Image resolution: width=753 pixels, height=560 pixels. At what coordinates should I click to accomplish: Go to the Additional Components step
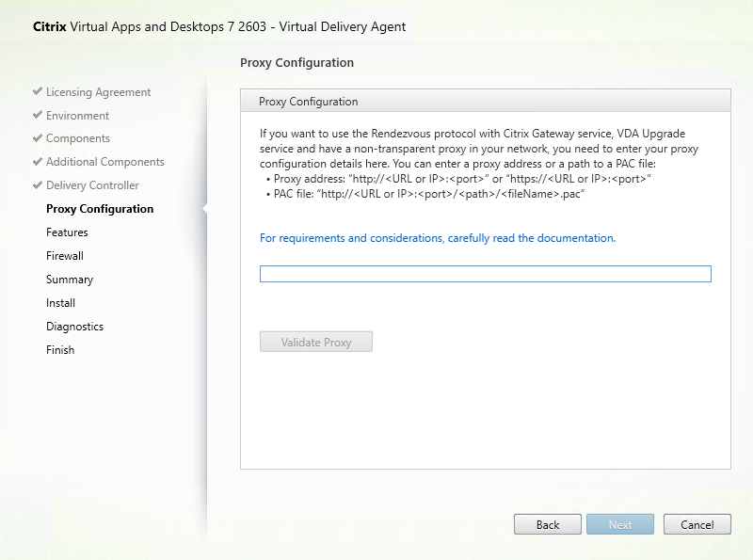coord(105,162)
